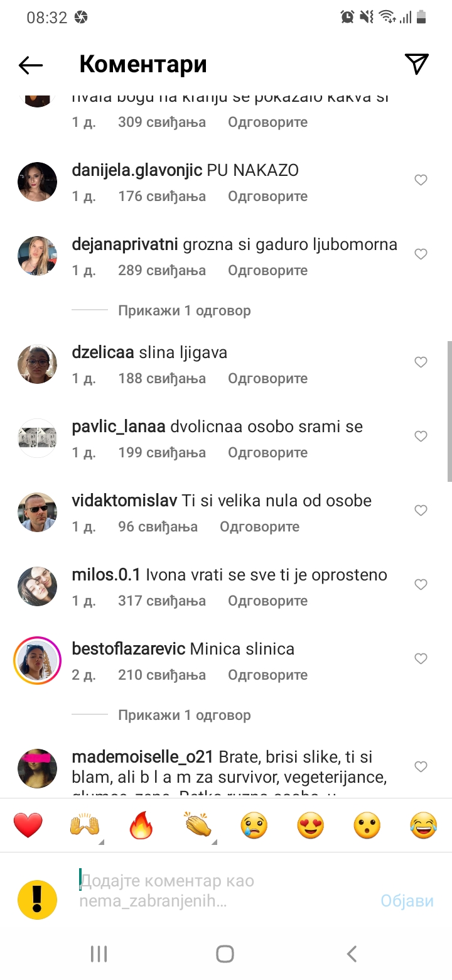Like the comment by dzelicaa
The height and width of the screenshot is (980, 452).
coord(421,362)
